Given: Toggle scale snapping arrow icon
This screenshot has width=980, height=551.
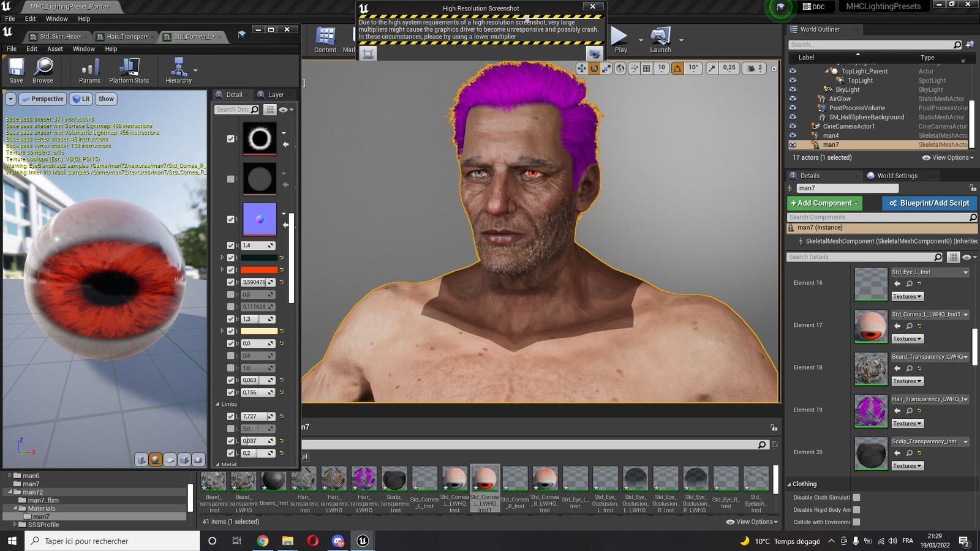Looking at the screenshot, I should [x=712, y=69].
